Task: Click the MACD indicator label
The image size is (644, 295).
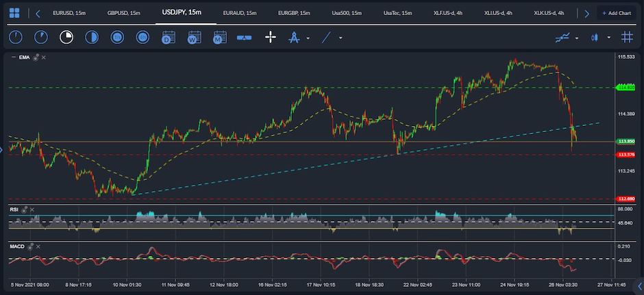Action: 17,246
